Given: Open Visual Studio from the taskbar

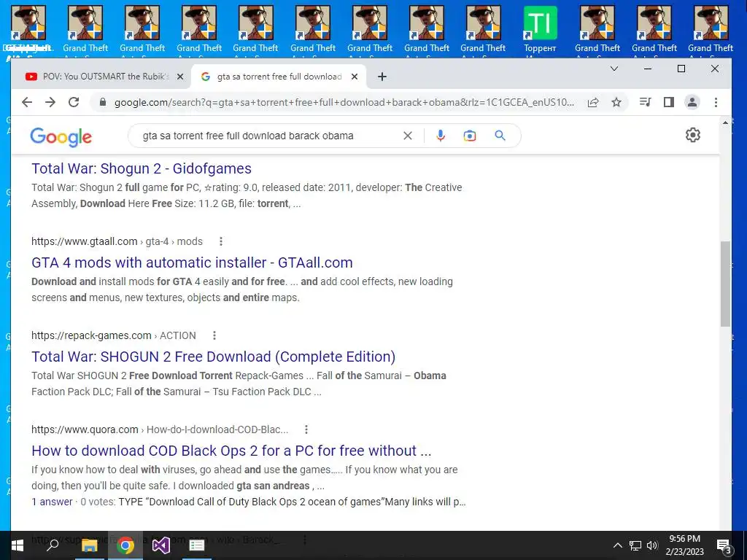Looking at the screenshot, I should 161,545.
